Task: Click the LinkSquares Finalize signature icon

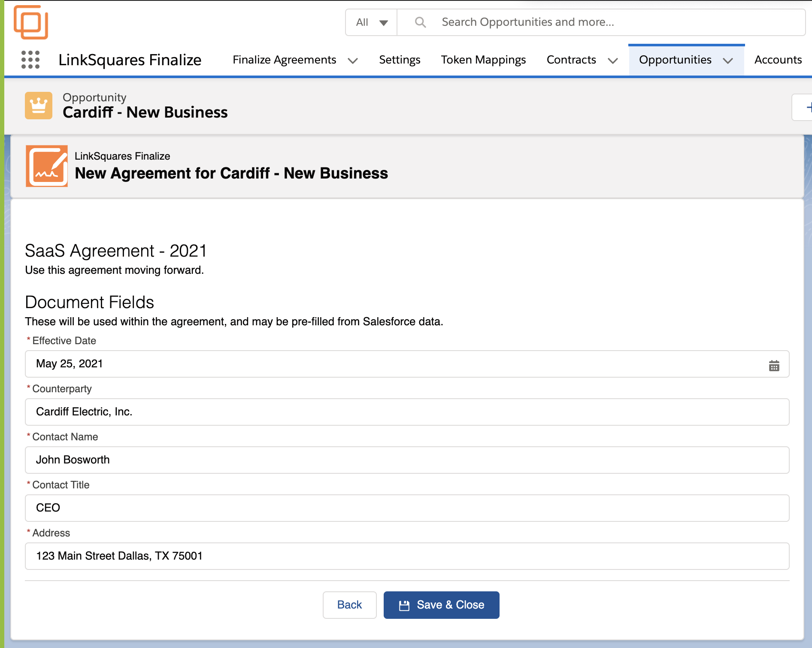Action: tap(47, 166)
